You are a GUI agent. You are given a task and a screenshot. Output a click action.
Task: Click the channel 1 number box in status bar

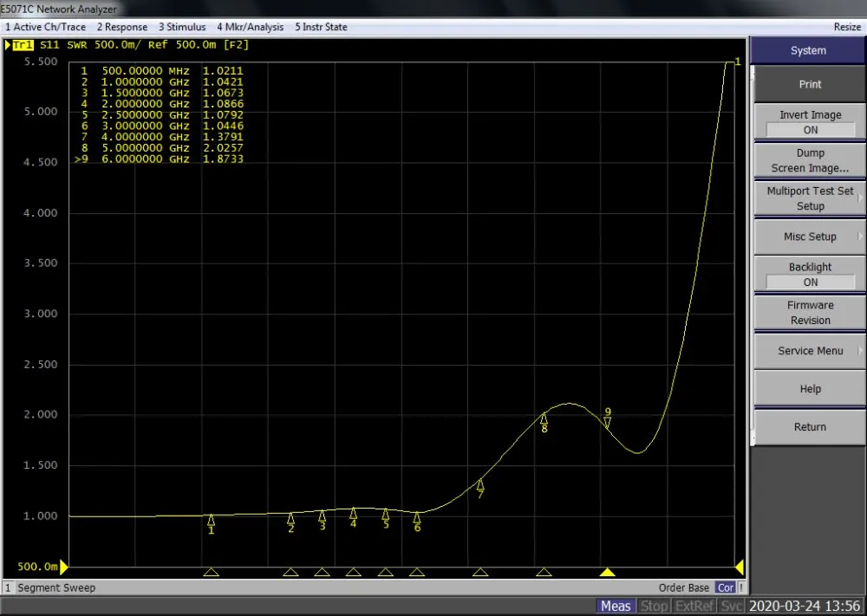coord(8,587)
